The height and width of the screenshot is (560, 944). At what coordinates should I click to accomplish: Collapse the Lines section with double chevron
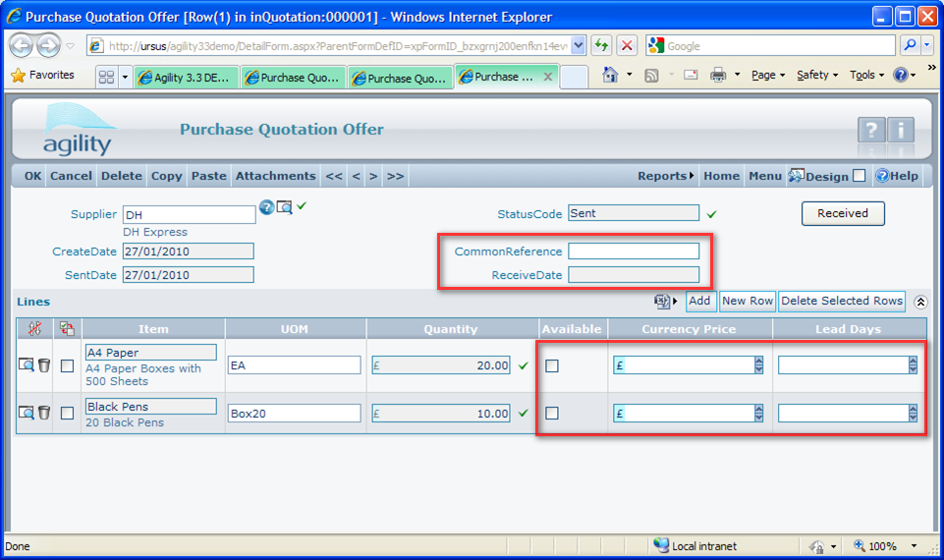coord(920,303)
